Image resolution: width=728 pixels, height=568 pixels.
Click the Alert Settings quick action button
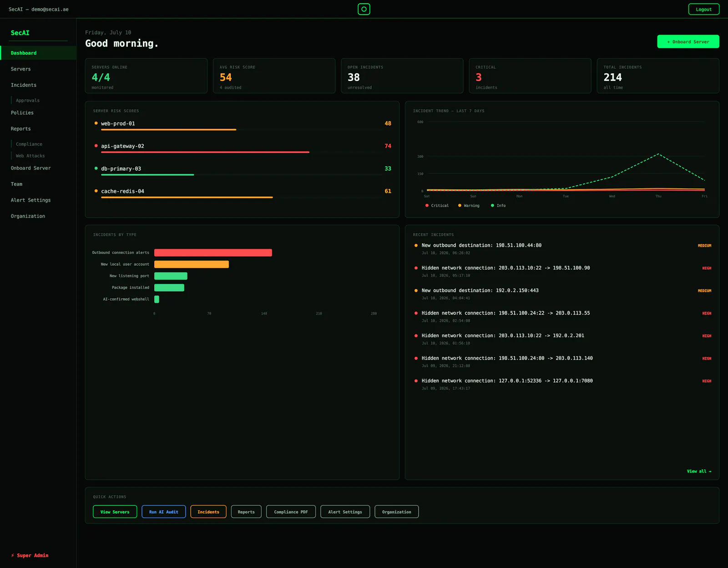point(345,512)
